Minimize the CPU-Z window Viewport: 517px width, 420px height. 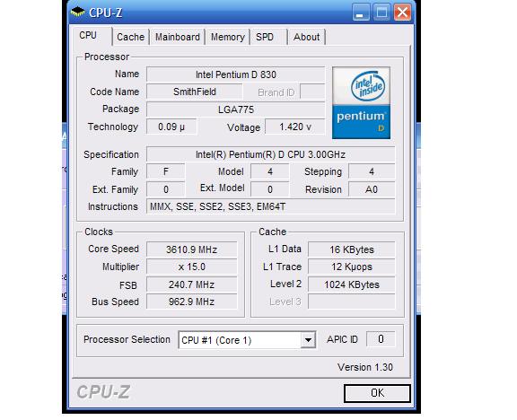[361, 13]
